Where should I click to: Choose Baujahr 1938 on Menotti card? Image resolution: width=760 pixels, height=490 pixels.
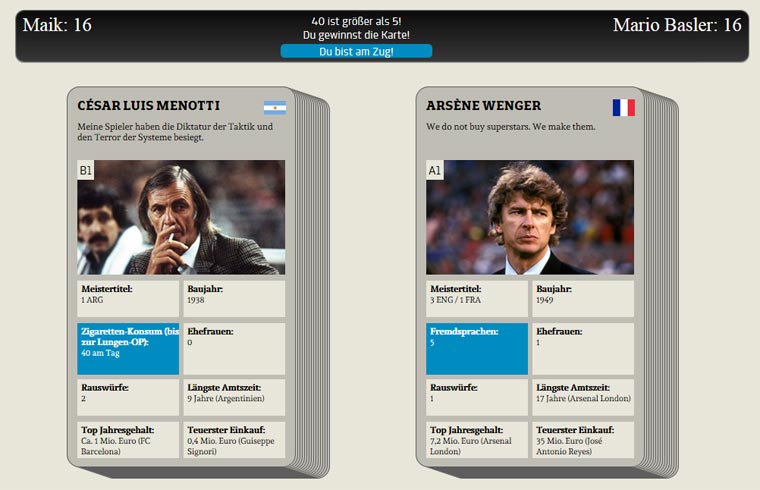pos(234,298)
